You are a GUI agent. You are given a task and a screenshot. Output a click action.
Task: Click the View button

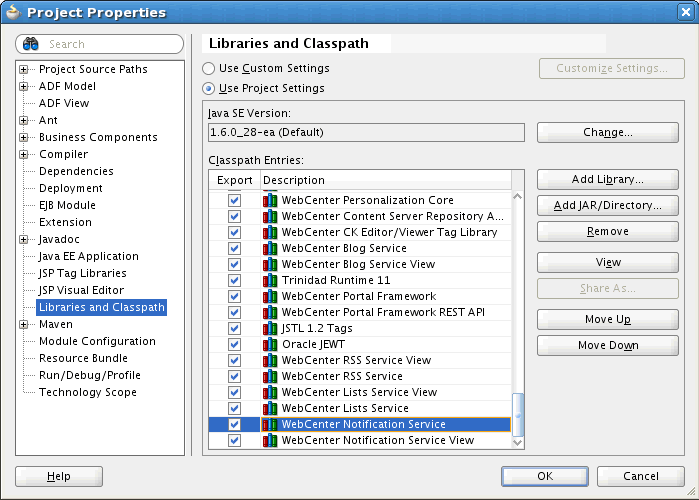(x=608, y=262)
